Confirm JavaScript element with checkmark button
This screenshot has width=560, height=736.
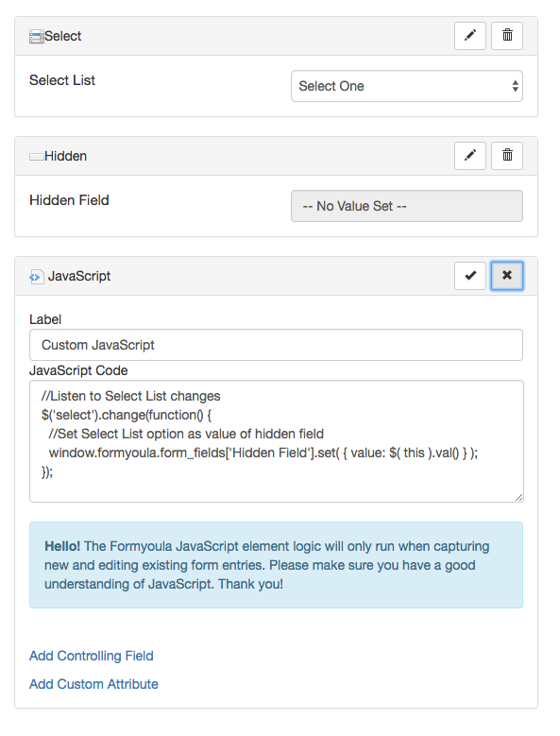(470, 276)
